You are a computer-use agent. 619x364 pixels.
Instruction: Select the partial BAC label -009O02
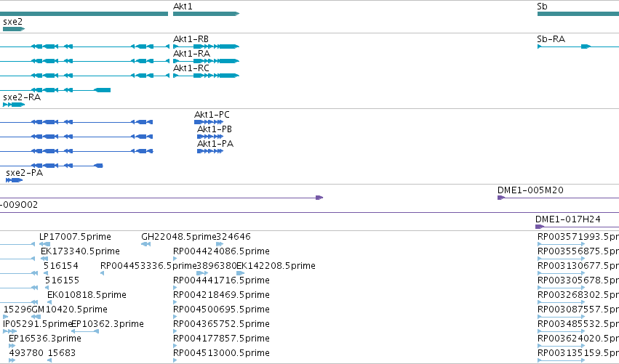19,205
